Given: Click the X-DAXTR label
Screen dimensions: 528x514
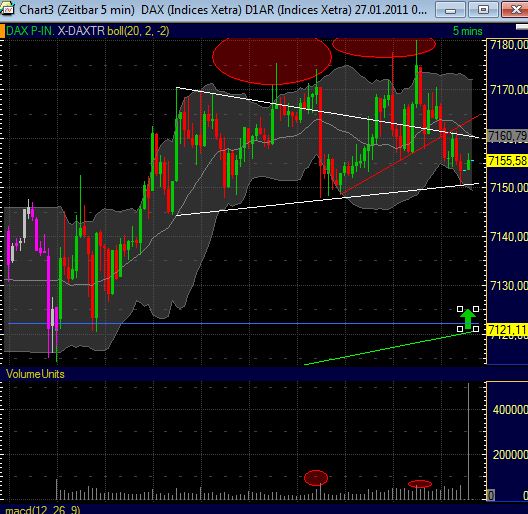Looking at the screenshot, I should [81, 31].
